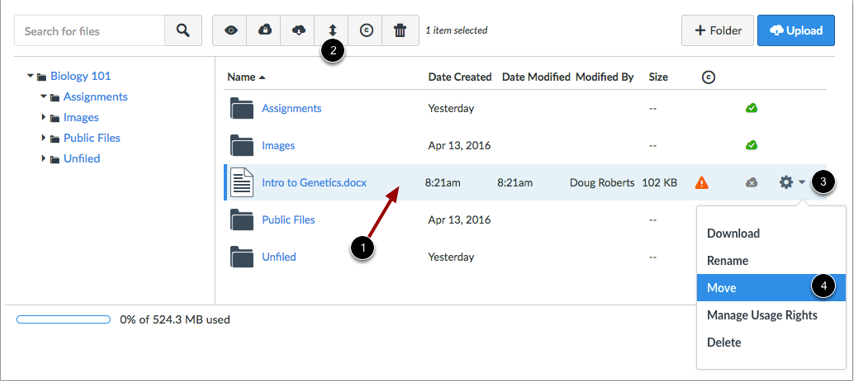Select Biology 101 in folder tree
854x381 pixels.
(81, 76)
